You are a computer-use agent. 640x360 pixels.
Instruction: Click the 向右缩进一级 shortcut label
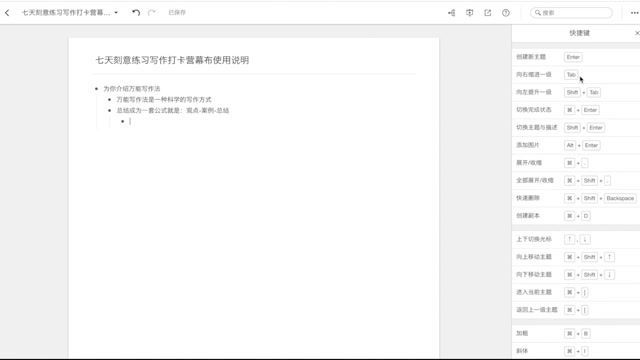534,74
